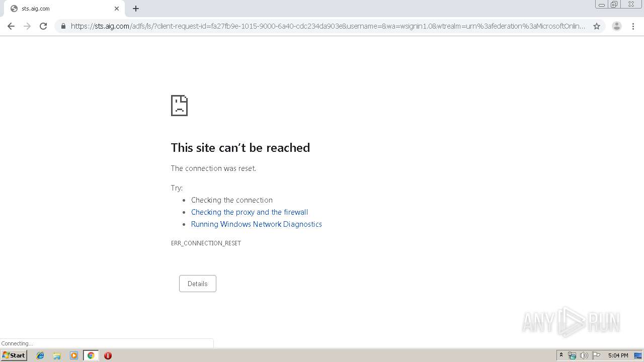644x362 pixels.
Task: Open a new tab with the plus button
Action: 136,9
